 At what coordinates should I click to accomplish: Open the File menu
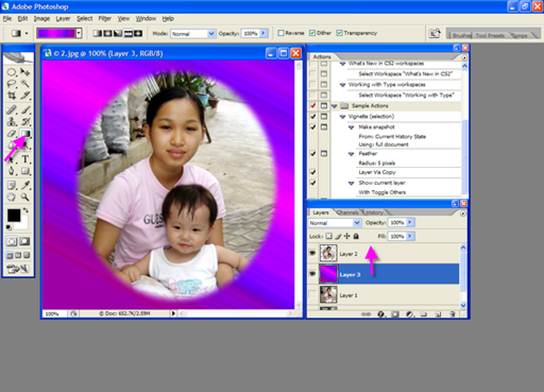pos(7,19)
